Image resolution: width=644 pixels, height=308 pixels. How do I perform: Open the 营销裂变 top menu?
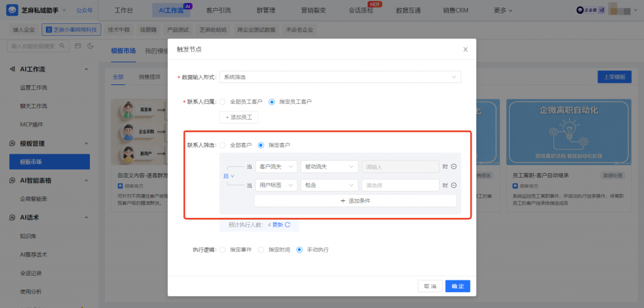click(313, 11)
